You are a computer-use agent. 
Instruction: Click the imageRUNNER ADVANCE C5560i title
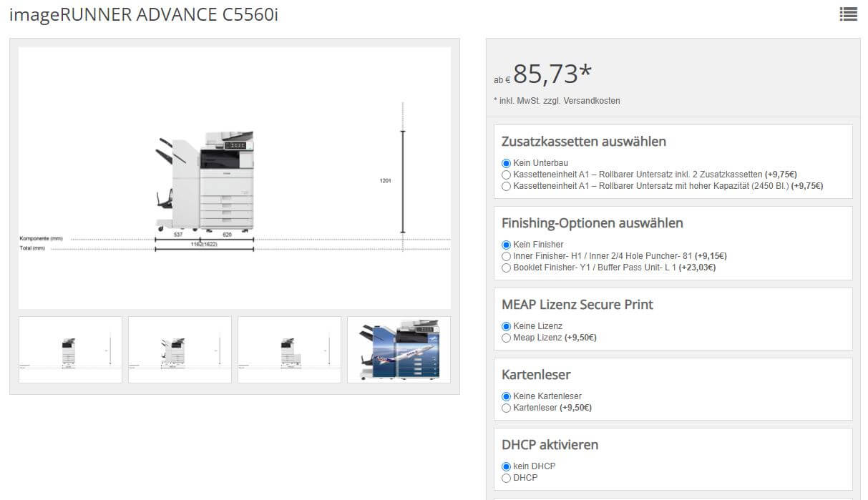(x=144, y=14)
